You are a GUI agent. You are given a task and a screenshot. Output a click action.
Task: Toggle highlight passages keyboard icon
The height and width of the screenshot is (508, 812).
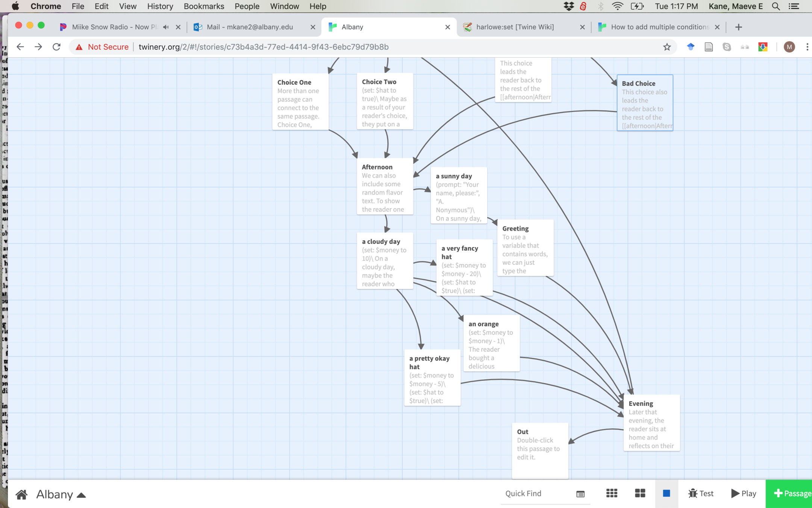tap(580, 494)
